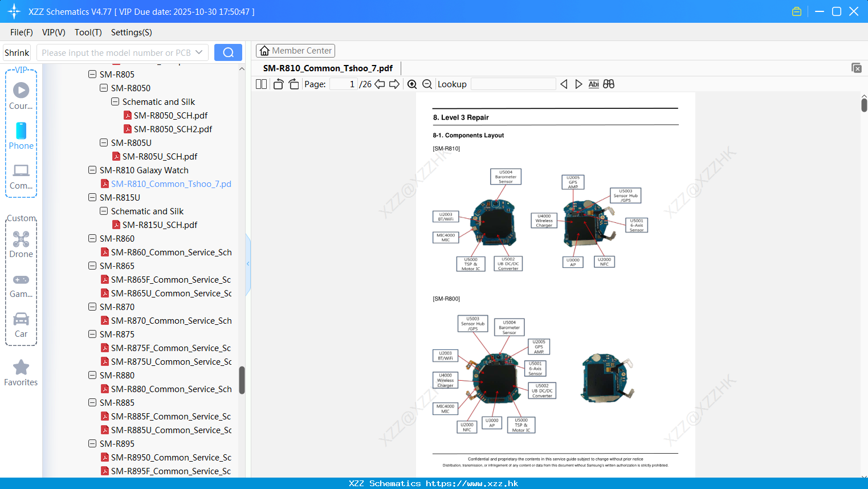Viewport: 868px width, 489px height.
Task: Collapse the SM-R875 node
Action: pos(92,334)
